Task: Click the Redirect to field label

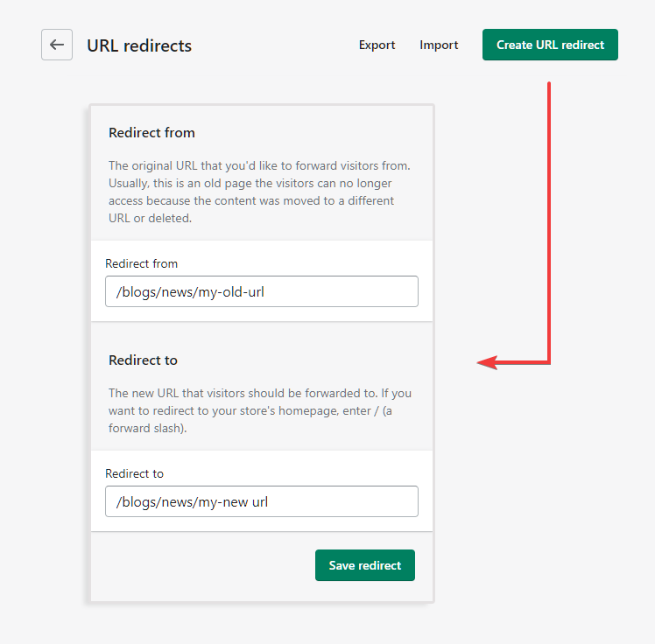Action: click(x=134, y=473)
